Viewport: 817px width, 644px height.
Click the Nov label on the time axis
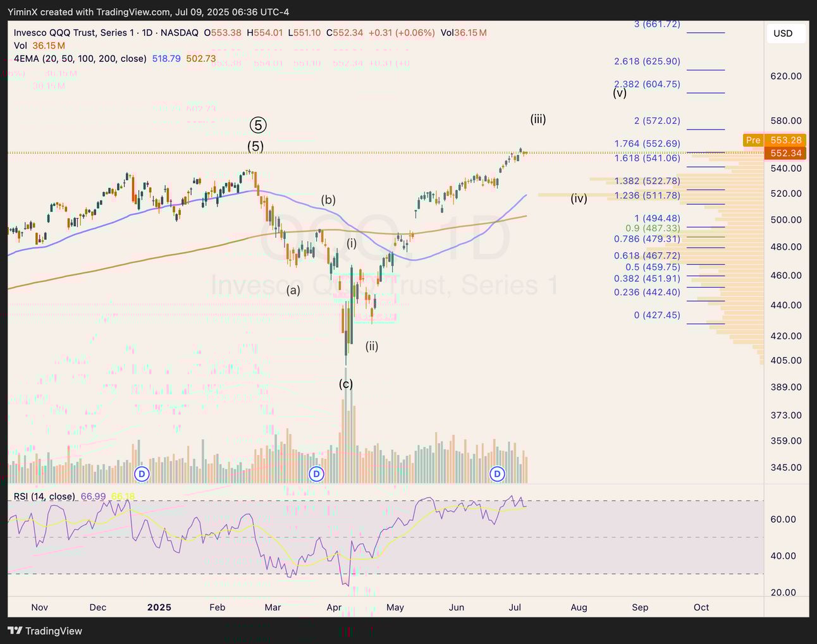pyautogui.click(x=40, y=607)
